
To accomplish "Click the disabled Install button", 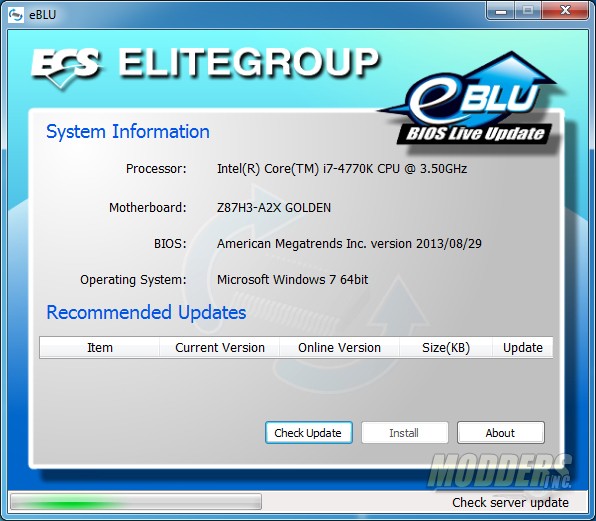I will click(404, 432).
